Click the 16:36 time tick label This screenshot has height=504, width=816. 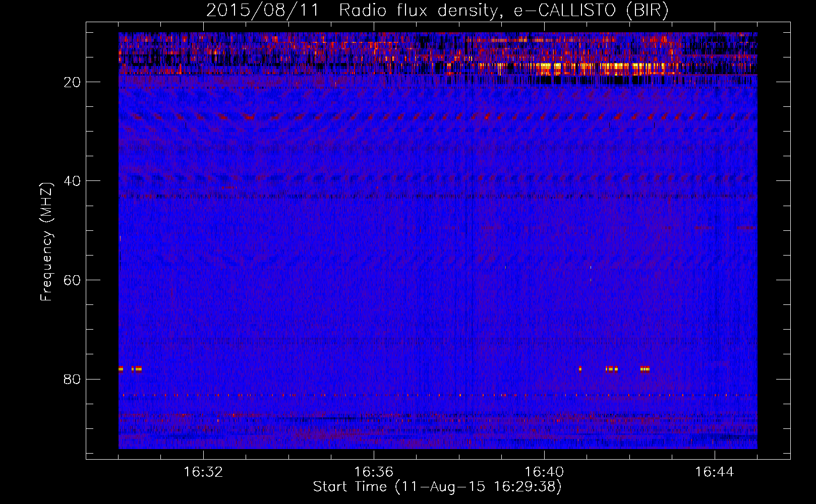pyautogui.click(x=374, y=472)
